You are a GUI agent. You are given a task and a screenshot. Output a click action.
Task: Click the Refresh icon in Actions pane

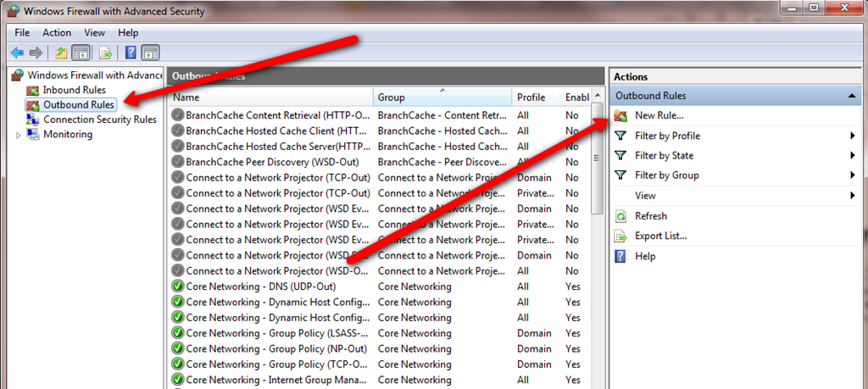point(620,216)
